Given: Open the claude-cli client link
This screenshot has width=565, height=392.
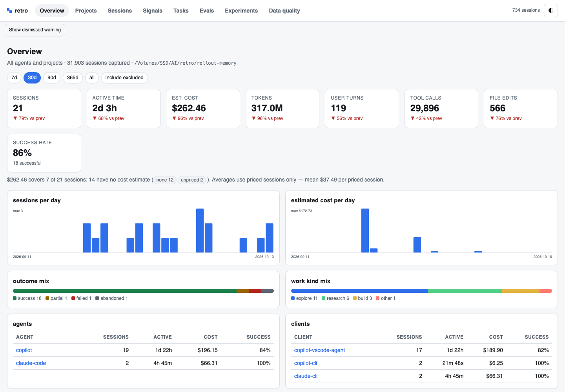Looking at the screenshot, I should pyautogui.click(x=306, y=376).
